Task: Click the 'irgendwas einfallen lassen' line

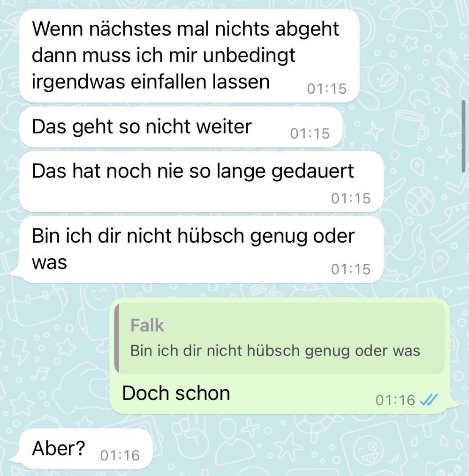Action: (151, 82)
